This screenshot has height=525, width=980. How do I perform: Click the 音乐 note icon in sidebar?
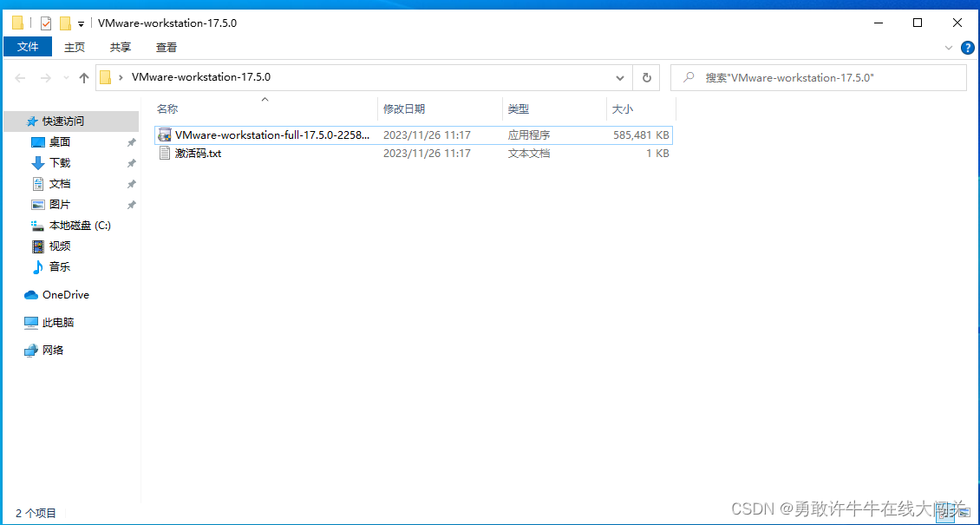tap(38, 267)
